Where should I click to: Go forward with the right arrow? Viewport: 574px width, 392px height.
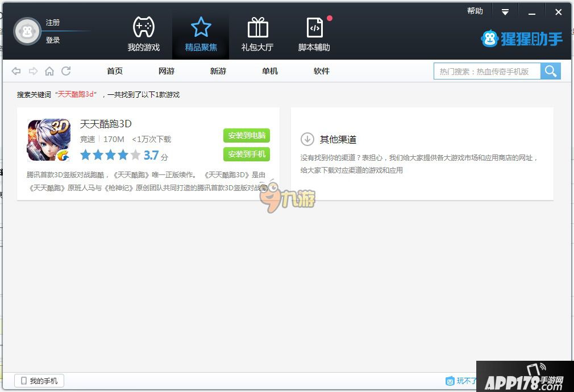(x=33, y=71)
